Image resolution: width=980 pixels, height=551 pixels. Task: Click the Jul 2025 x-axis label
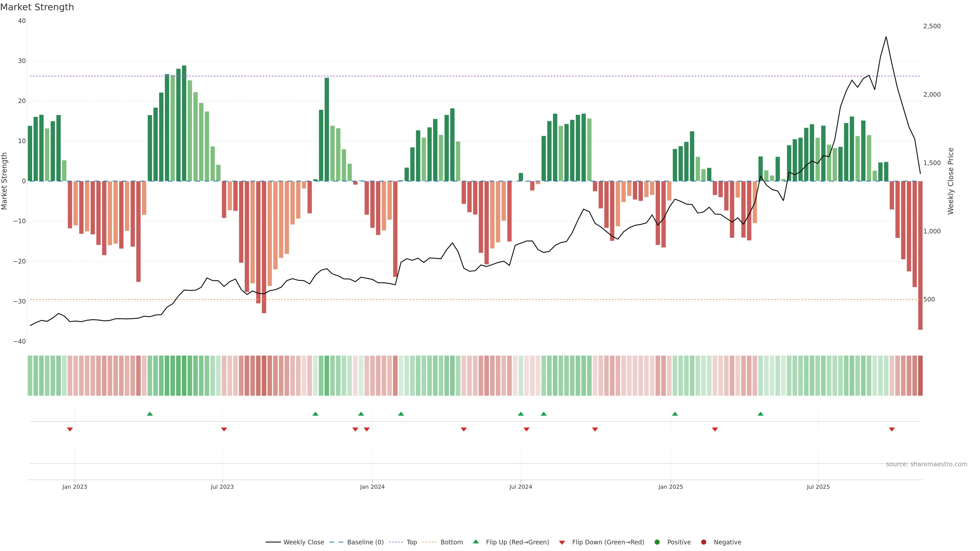[x=818, y=487]
